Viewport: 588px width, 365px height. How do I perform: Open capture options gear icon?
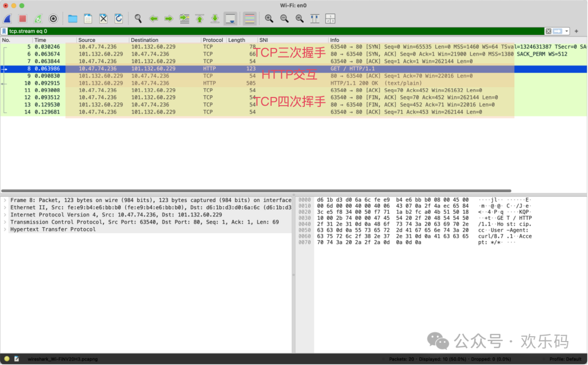click(x=53, y=19)
